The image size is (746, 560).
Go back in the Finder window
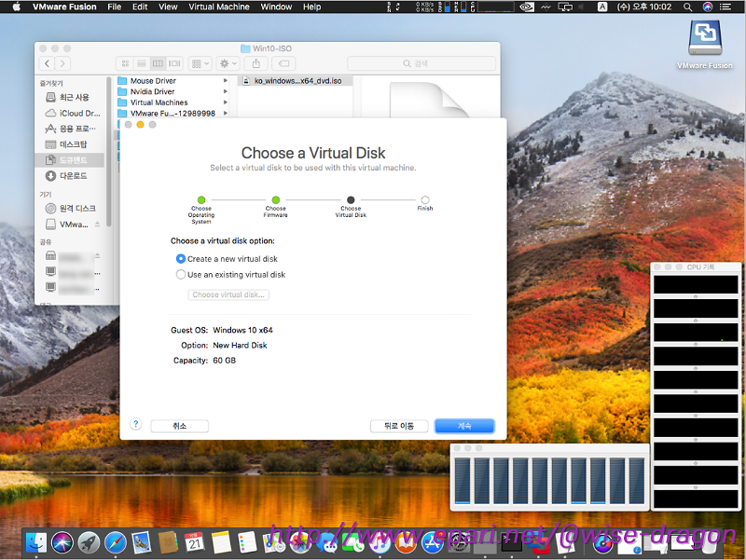click(47, 63)
